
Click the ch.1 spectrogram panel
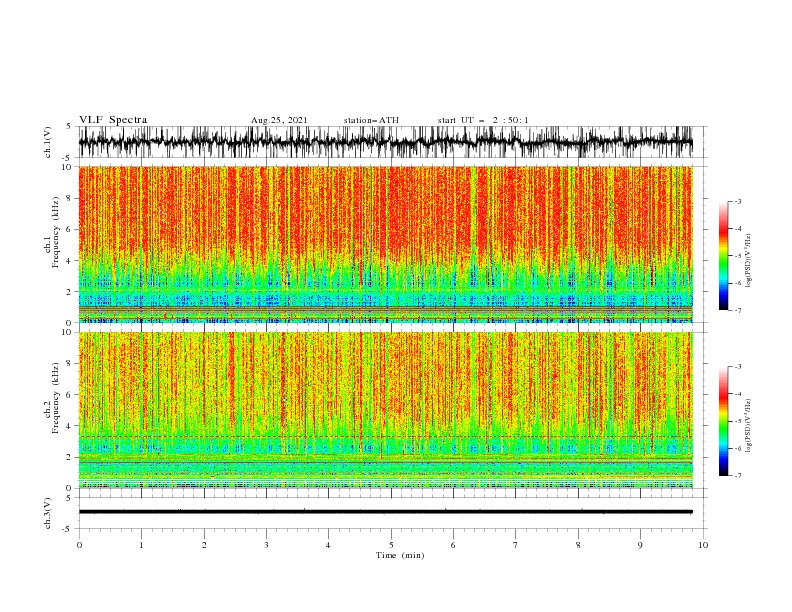click(386, 244)
